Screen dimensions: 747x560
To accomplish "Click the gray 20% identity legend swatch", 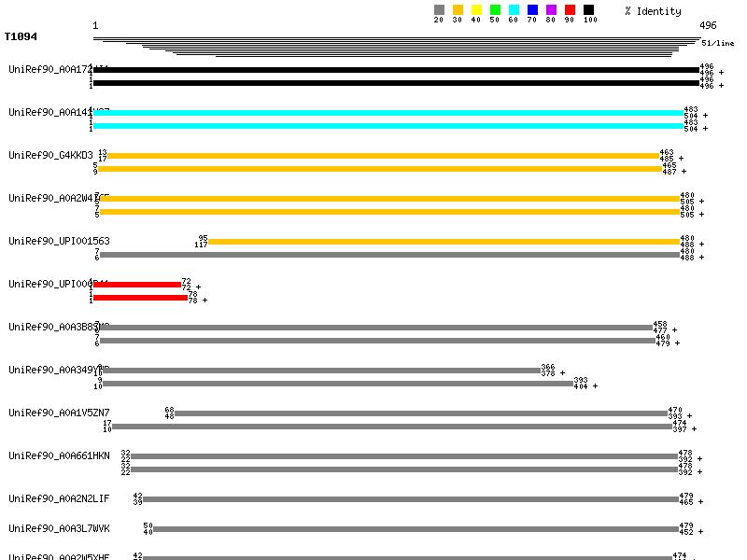I will pyautogui.click(x=439, y=10).
